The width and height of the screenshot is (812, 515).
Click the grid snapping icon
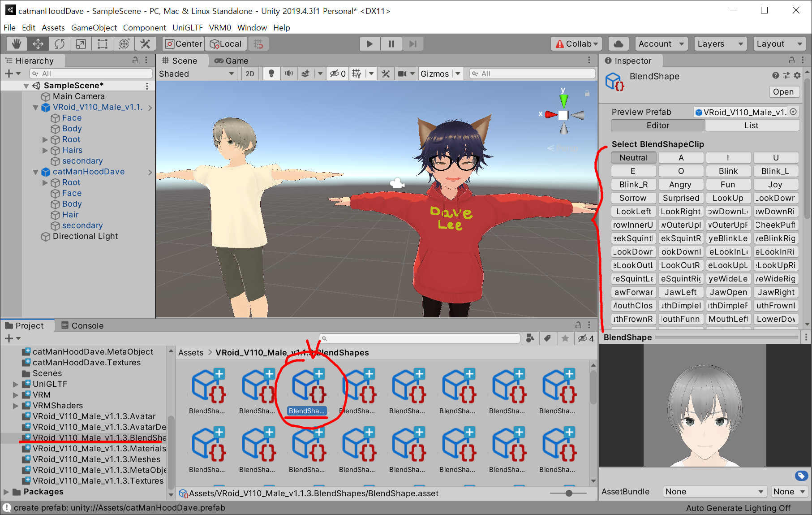[258, 44]
